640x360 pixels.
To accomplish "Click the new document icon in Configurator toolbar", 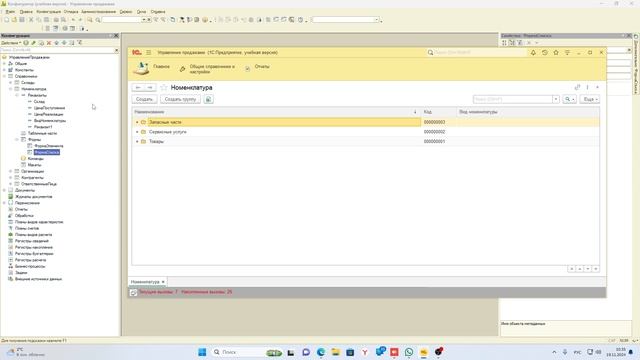I will (x=7, y=20).
